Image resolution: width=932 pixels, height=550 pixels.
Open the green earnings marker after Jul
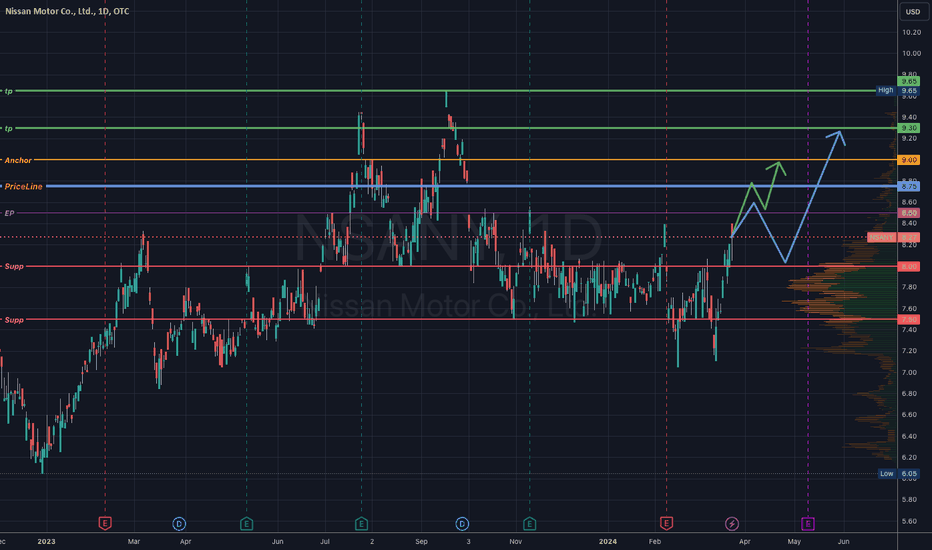[x=361, y=523]
